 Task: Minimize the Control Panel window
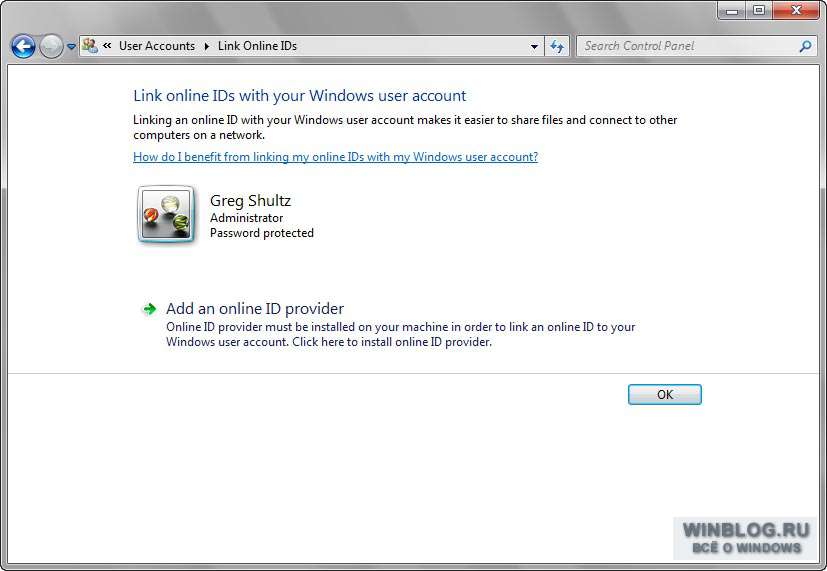point(732,10)
